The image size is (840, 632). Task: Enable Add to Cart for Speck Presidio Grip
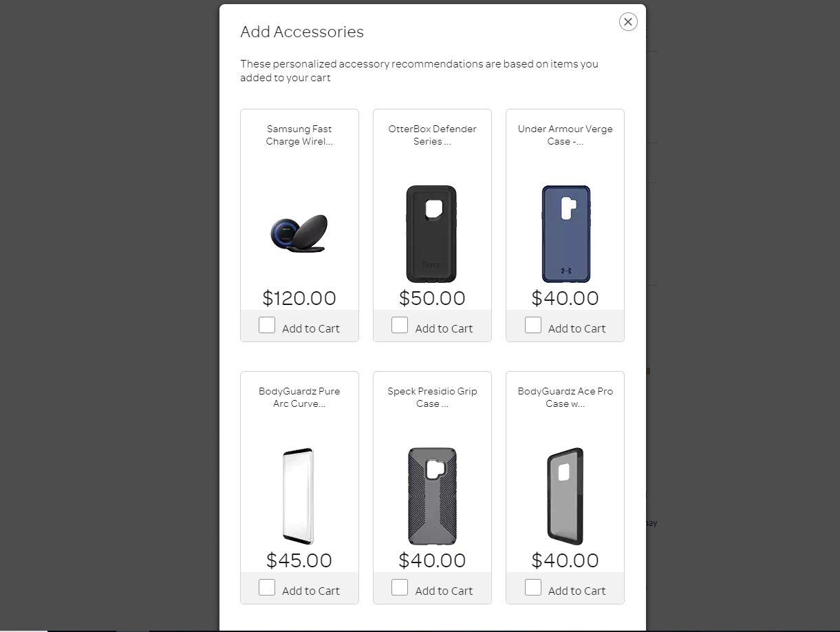[x=400, y=587]
